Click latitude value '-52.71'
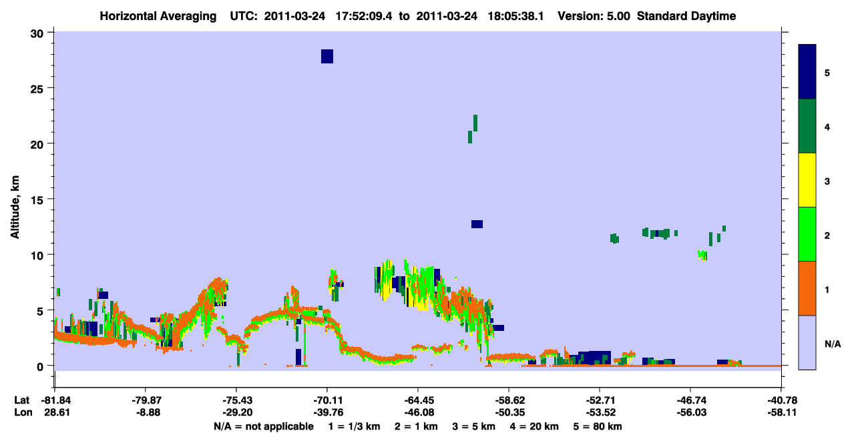Viewport: 868px width, 445px height. [600, 400]
